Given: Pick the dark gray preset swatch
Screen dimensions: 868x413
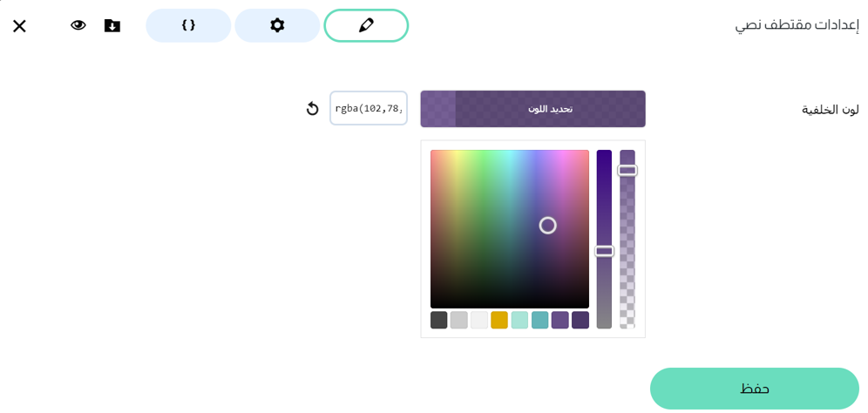Looking at the screenshot, I should [x=439, y=320].
